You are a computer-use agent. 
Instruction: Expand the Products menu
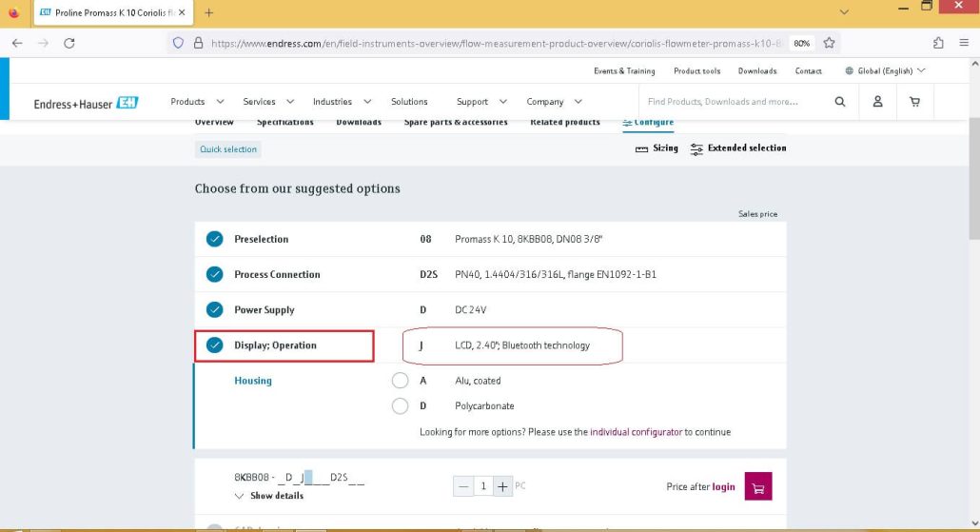[x=197, y=101]
